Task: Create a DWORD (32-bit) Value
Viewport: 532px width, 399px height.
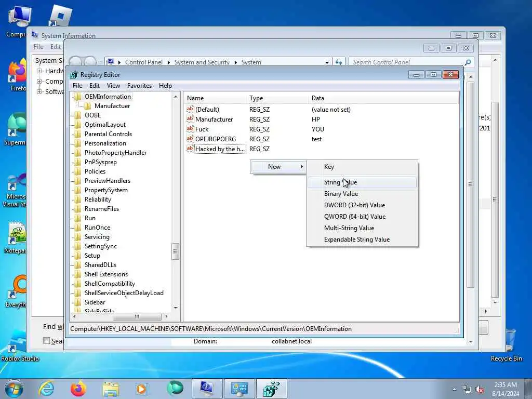Action: (x=362, y=205)
